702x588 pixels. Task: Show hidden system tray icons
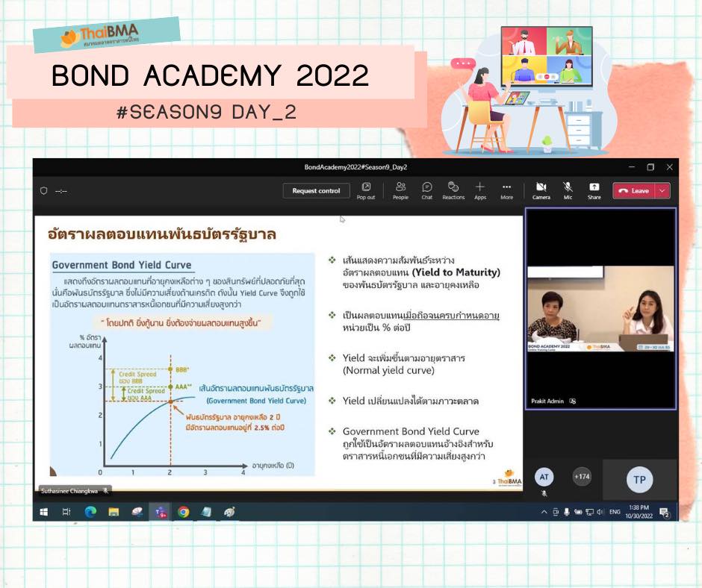(544, 512)
